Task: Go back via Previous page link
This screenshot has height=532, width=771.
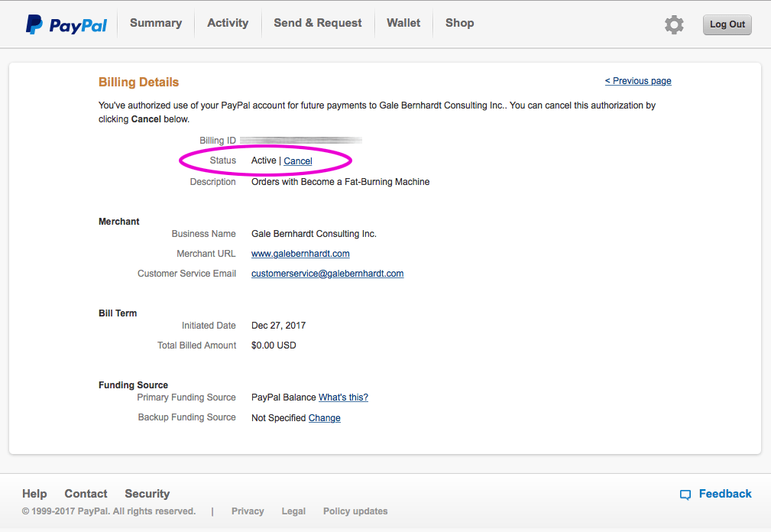Action: [638, 81]
